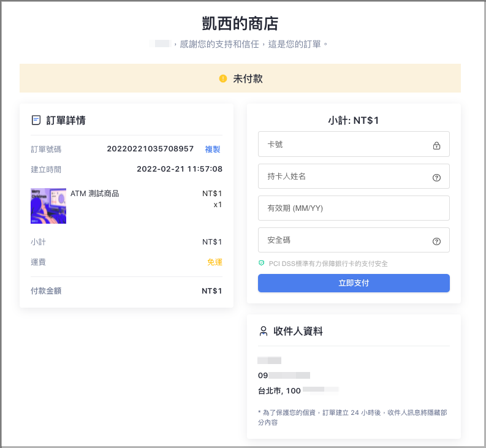Click the creation time 2022-02-21 11:57:08

tap(180, 169)
